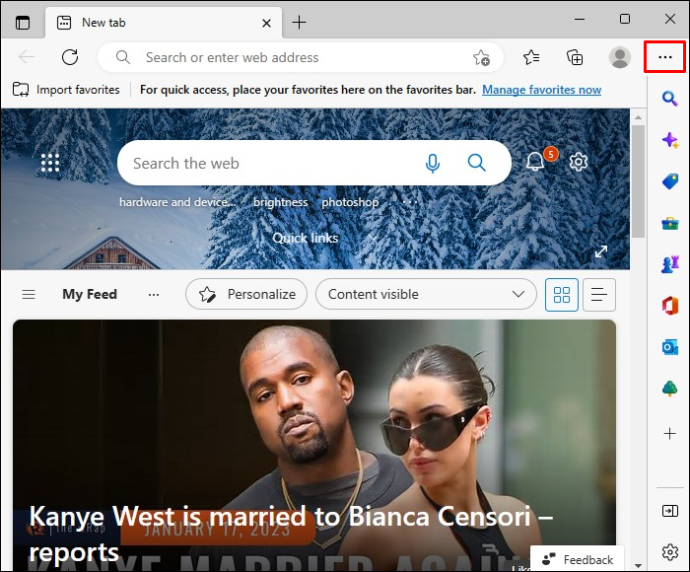Hide the sidebar with panel icon
690x572 pixels.
(x=670, y=511)
